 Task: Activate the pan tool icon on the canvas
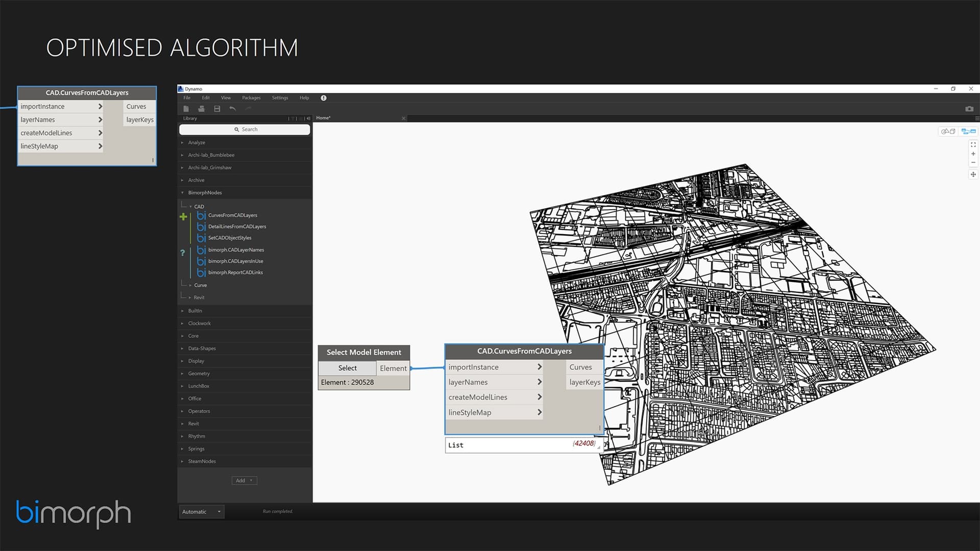tap(973, 174)
